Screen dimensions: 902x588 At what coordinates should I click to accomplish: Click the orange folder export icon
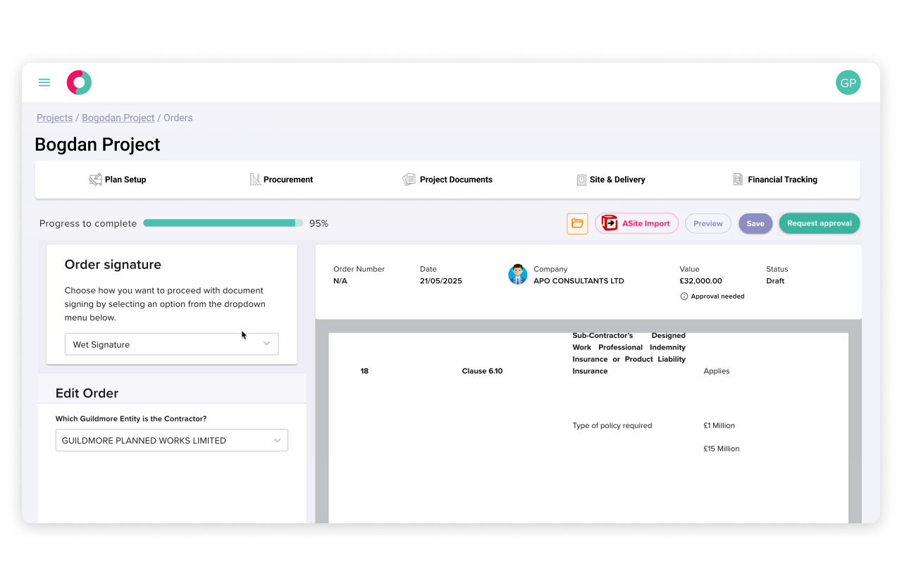[577, 223]
